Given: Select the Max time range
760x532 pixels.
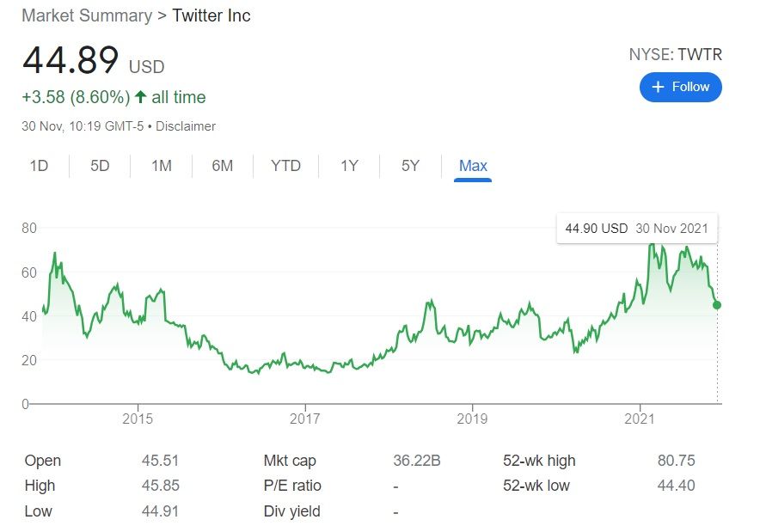Looking at the screenshot, I should 472,166.
